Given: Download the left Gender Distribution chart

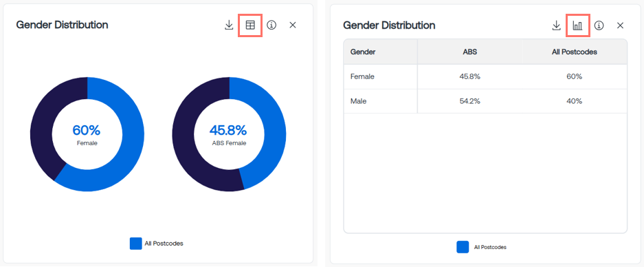Looking at the screenshot, I should (229, 25).
